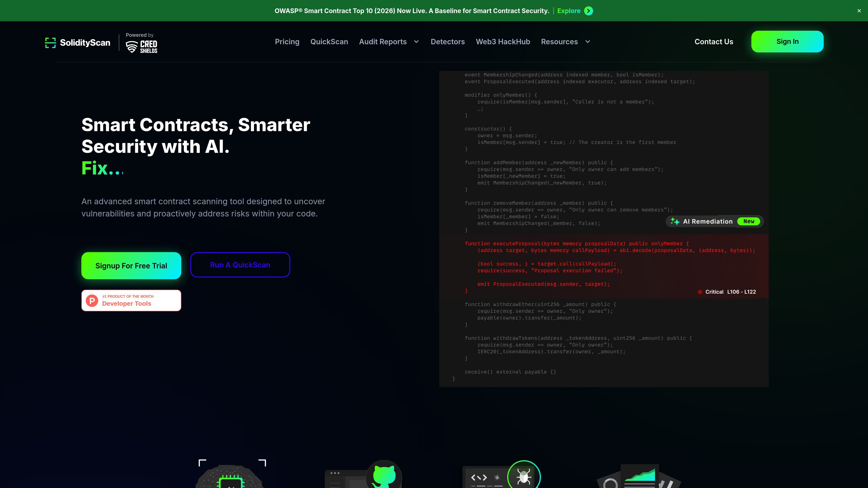The image size is (868, 488).
Task: Click the 'constructor() {' code line
Action: [488, 129]
